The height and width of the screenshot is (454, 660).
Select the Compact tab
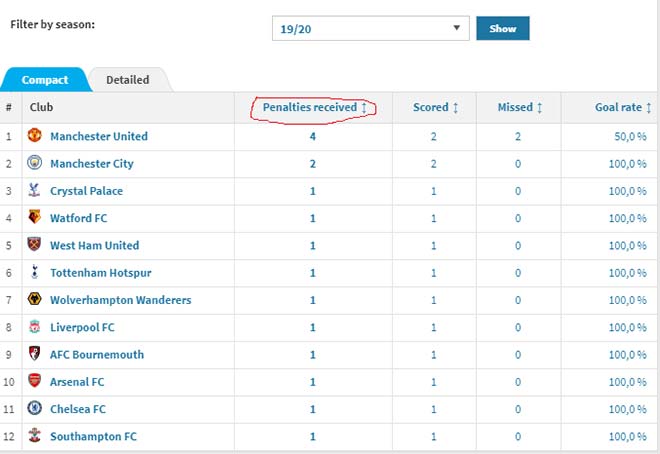(45, 80)
